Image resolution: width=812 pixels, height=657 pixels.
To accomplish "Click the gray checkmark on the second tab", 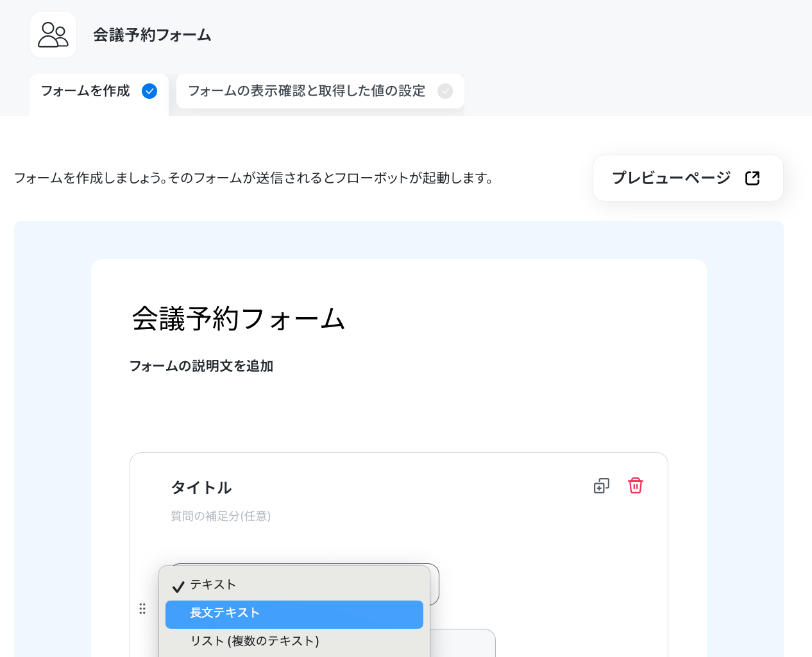I will 445,91.
